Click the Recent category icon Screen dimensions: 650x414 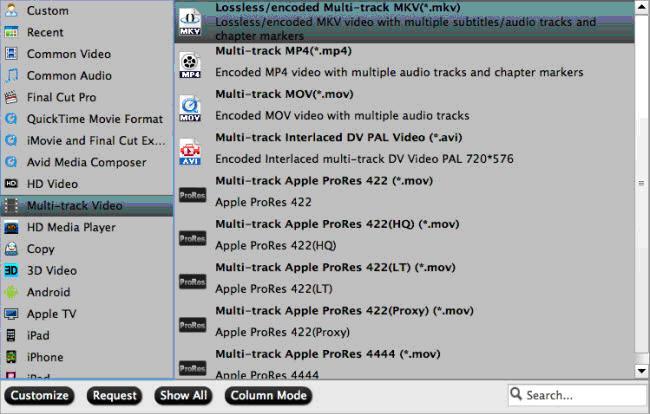tap(11, 32)
